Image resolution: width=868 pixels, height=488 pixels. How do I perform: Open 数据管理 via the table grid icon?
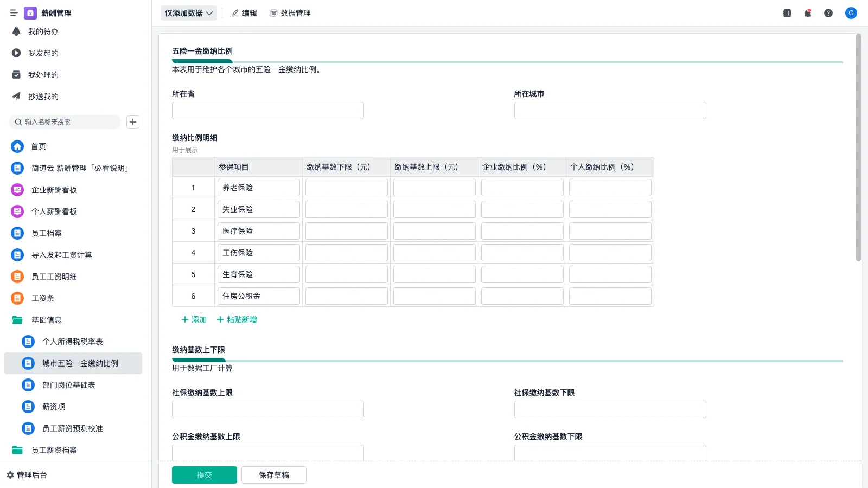(x=290, y=13)
